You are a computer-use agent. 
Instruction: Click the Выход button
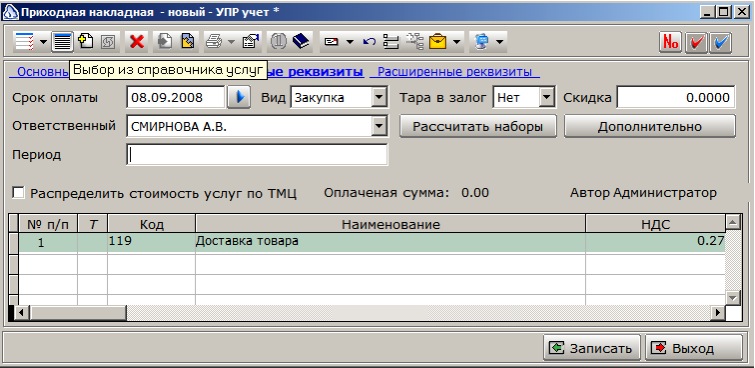click(x=693, y=348)
